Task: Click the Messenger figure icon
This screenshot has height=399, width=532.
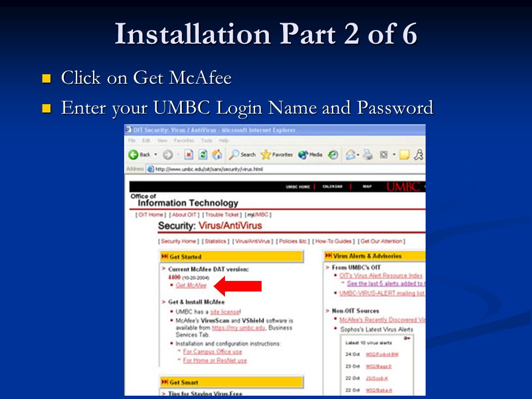Action: [419, 155]
